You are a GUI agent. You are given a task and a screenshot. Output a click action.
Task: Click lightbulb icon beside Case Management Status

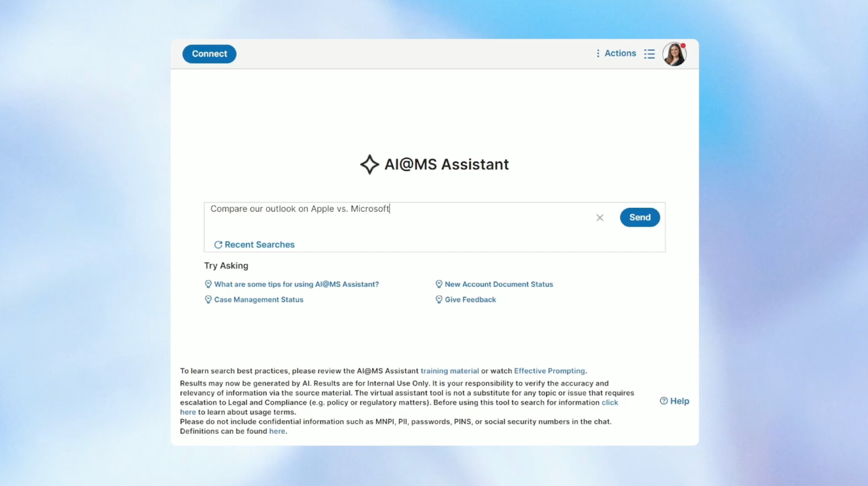tap(208, 299)
